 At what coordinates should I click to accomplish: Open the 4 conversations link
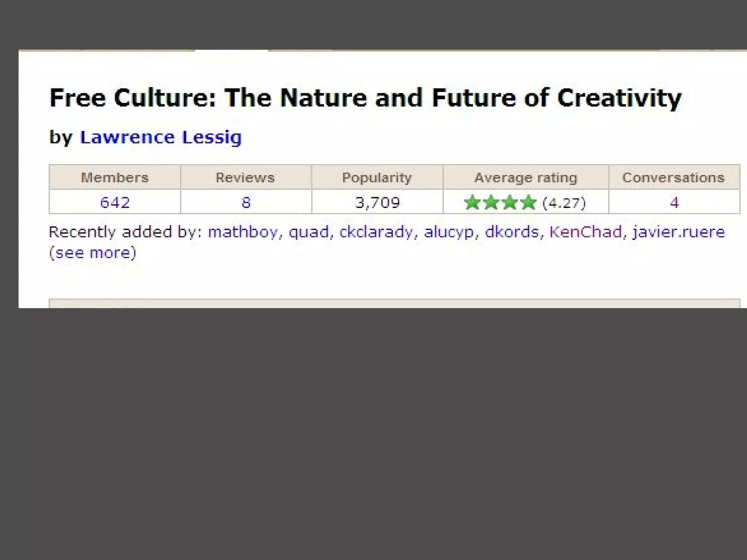pos(674,202)
